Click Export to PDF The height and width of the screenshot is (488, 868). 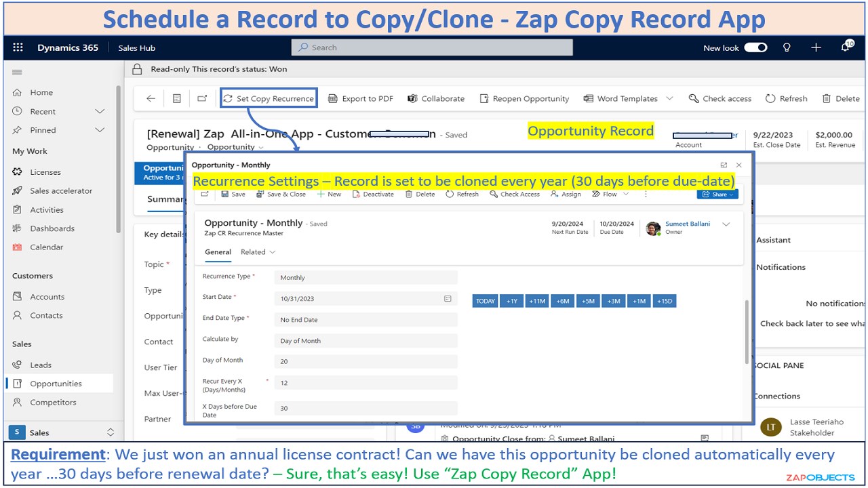click(x=361, y=98)
